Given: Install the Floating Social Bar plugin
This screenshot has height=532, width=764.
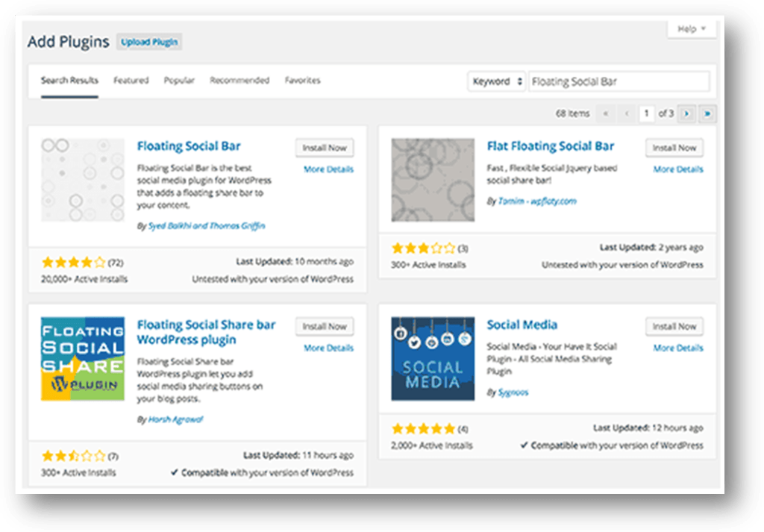Looking at the screenshot, I should (x=325, y=148).
